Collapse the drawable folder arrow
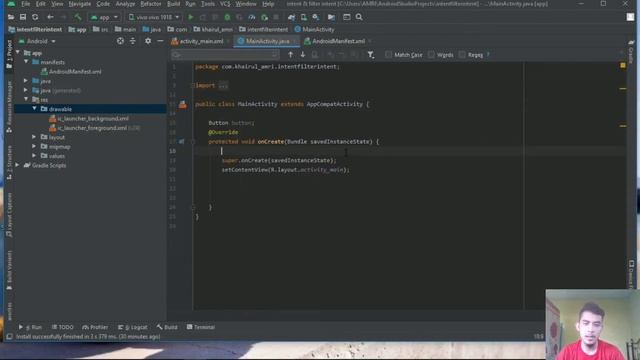This screenshot has height=360, width=640. click(x=34, y=109)
